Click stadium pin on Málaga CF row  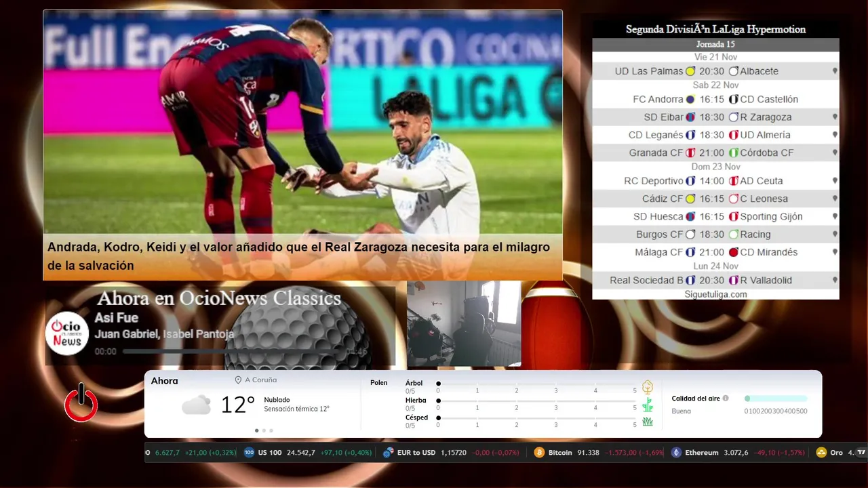[x=835, y=252]
